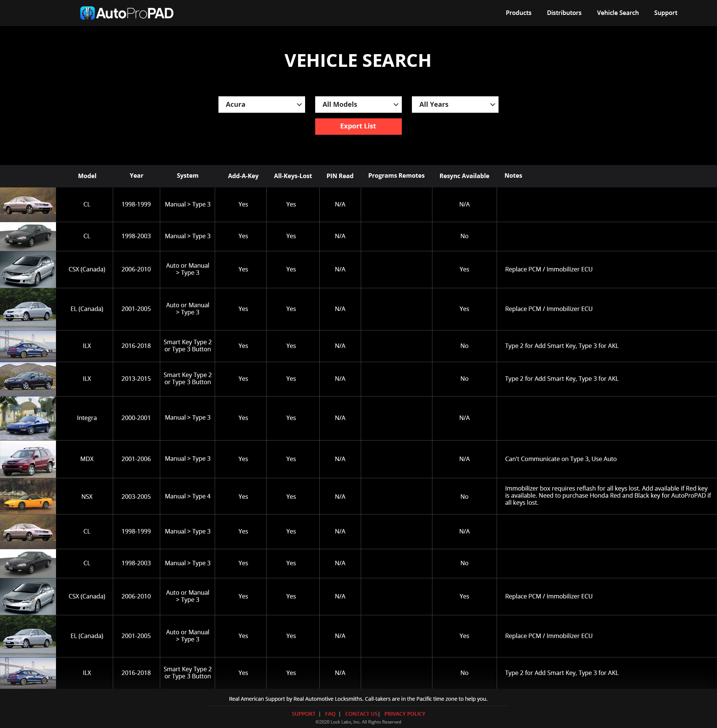Screen dimensions: 717x728
Task: Click the first EL (Canada) car thumbnail
Action: 28,309
